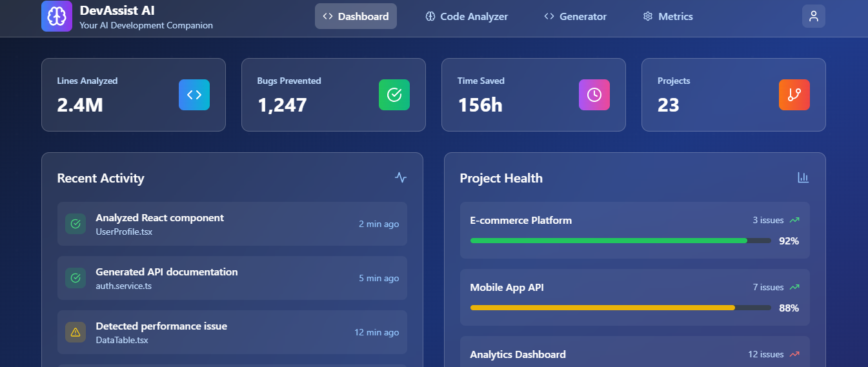This screenshot has width=868, height=367.
Task: Switch to the Dashboard tab
Action: pos(356,16)
